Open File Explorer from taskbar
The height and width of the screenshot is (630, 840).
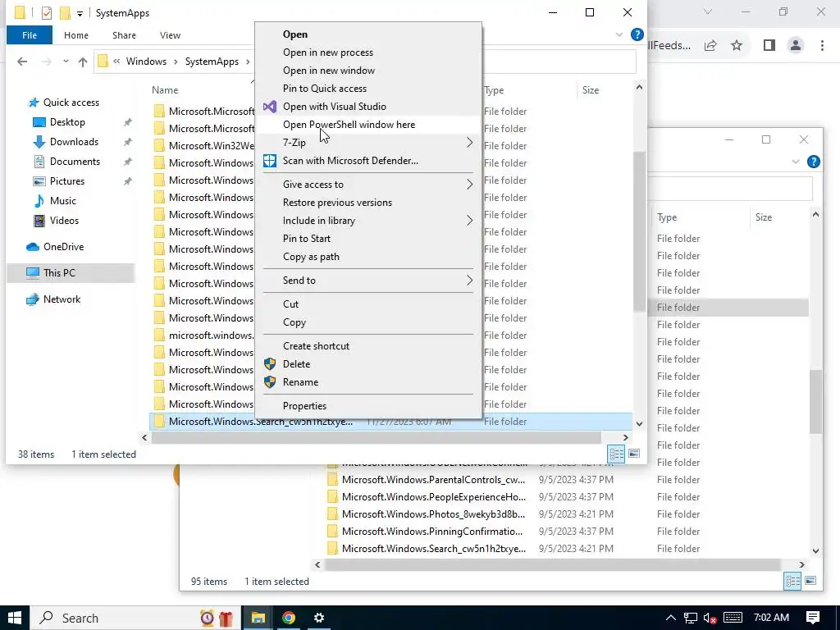pyautogui.click(x=258, y=618)
